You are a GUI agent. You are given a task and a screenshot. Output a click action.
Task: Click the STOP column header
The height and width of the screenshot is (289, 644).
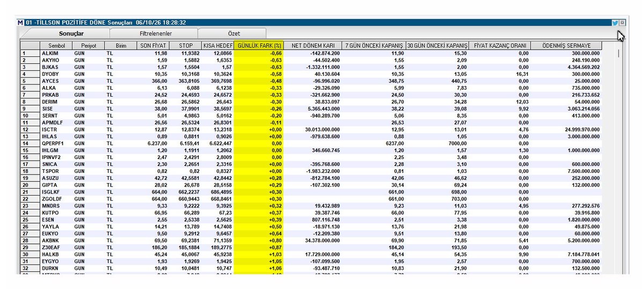(185, 46)
